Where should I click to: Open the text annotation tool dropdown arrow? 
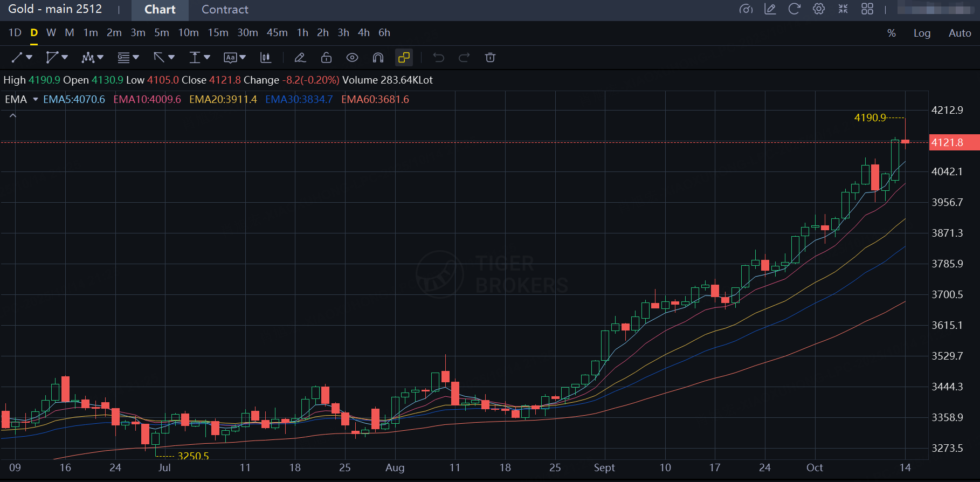coord(243,57)
